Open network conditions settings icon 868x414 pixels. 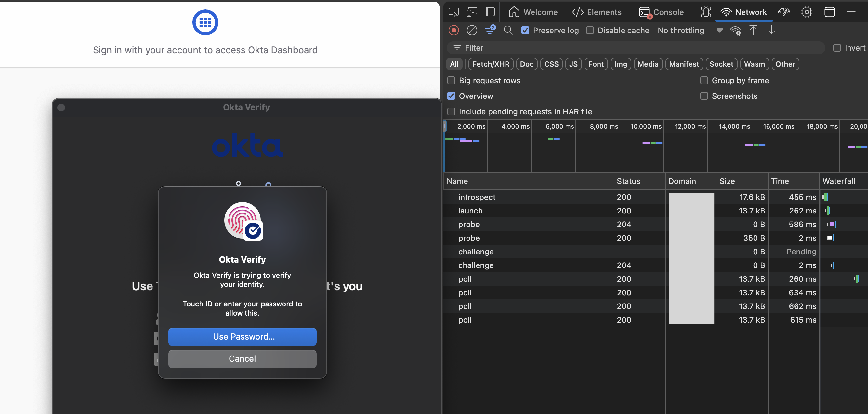click(736, 31)
